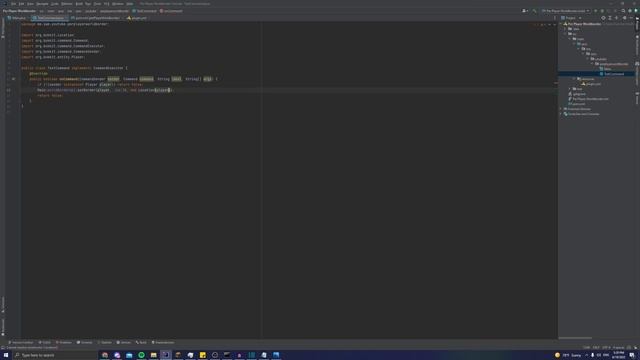Open Version Control tool window
The height and width of the screenshot is (360, 640).
pyautogui.click(x=21, y=342)
